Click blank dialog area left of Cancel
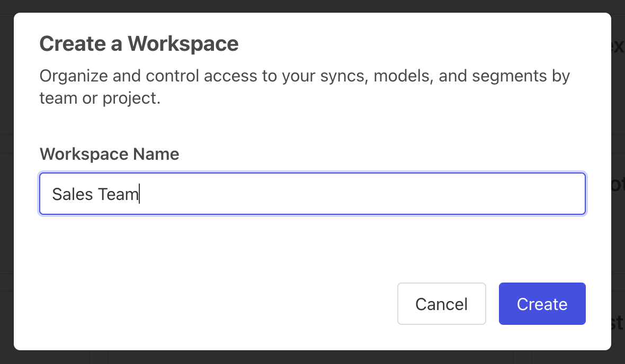Viewport: 625px width, 364px height. tap(212, 304)
